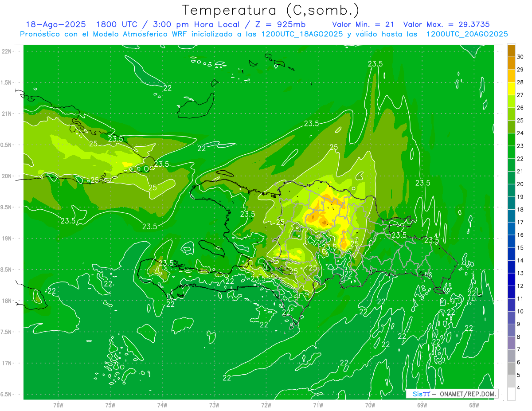Screen dimensions: 532x411
Task: Pick the white color scale swatch below 4
Action: [x=511, y=394]
